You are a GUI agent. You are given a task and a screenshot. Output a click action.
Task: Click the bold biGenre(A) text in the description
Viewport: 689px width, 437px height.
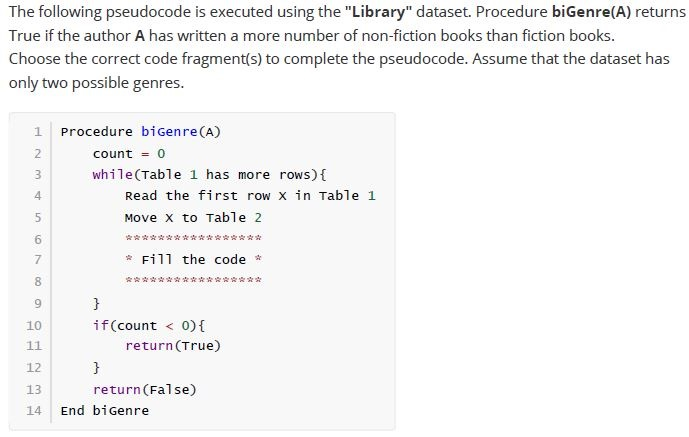coord(591,12)
